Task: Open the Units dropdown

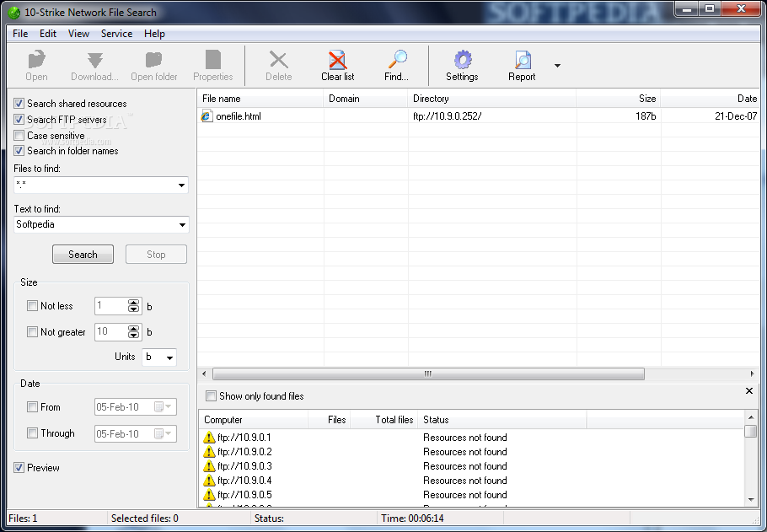Action: click(x=169, y=357)
